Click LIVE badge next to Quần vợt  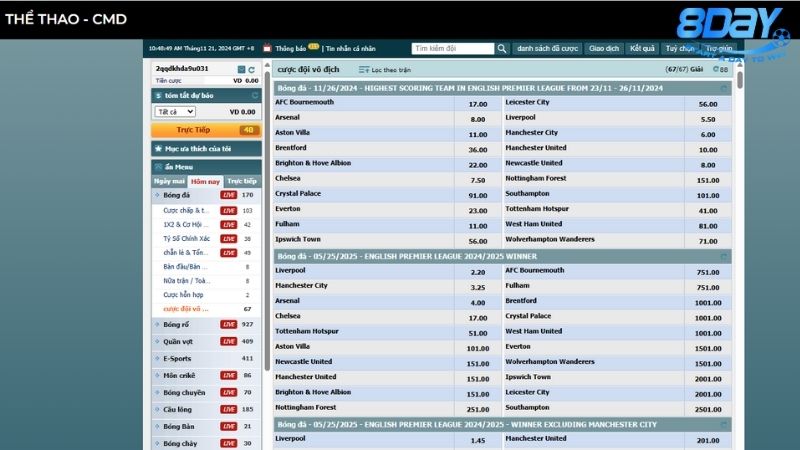229,341
